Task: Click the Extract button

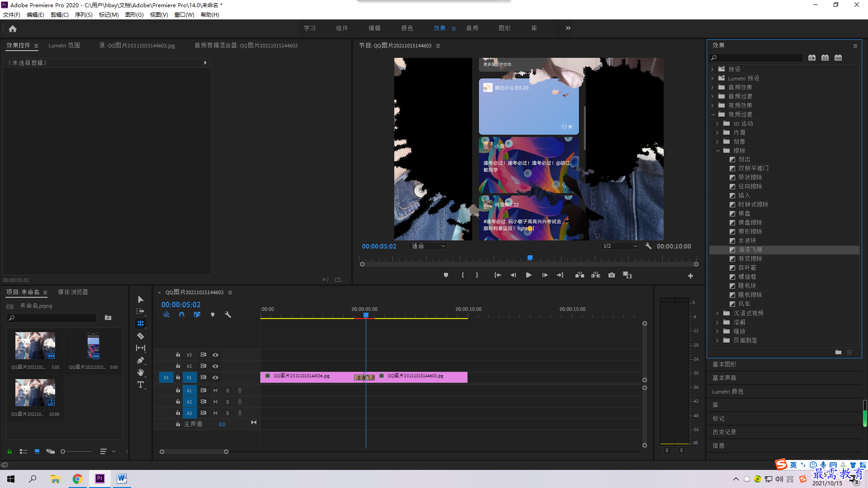Action: 595,275
